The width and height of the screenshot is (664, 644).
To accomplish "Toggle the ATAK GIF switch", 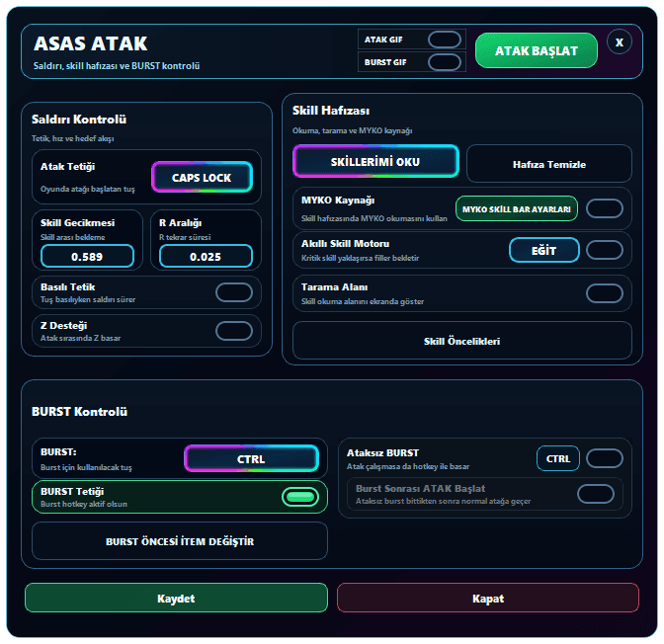I will [x=445, y=40].
